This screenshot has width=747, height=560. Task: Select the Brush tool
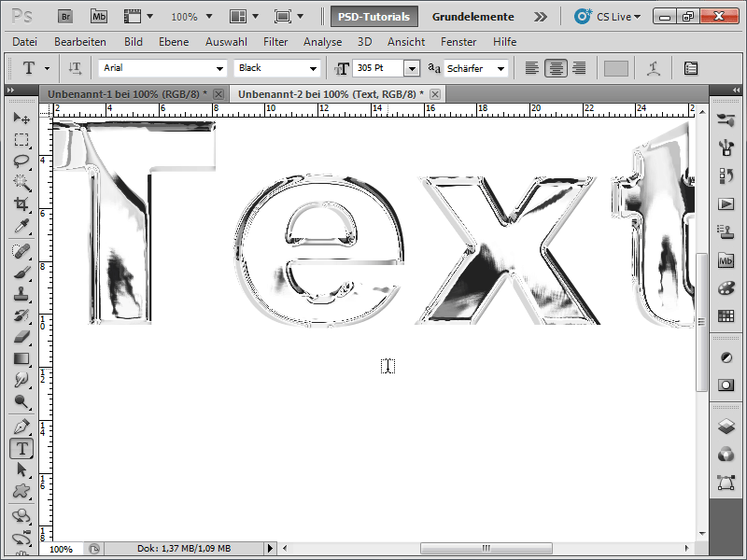click(21, 273)
